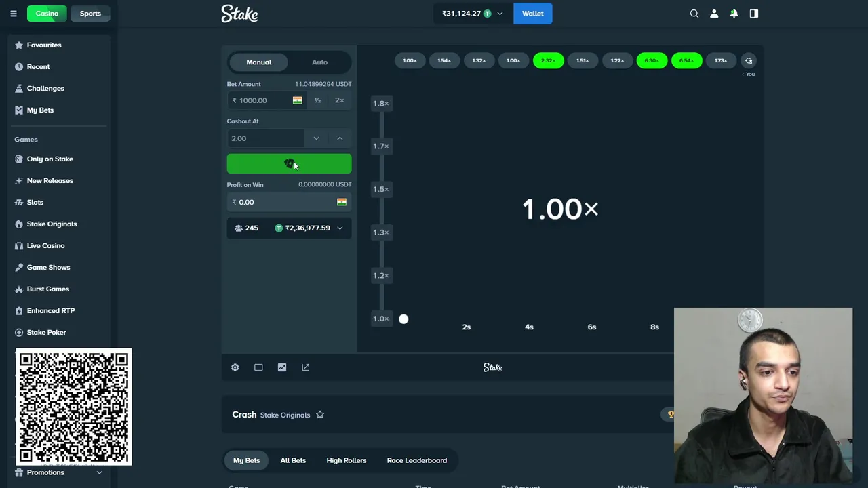Open the user profile icon
The height and width of the screenshot is (488, 868).
[714, 14]
